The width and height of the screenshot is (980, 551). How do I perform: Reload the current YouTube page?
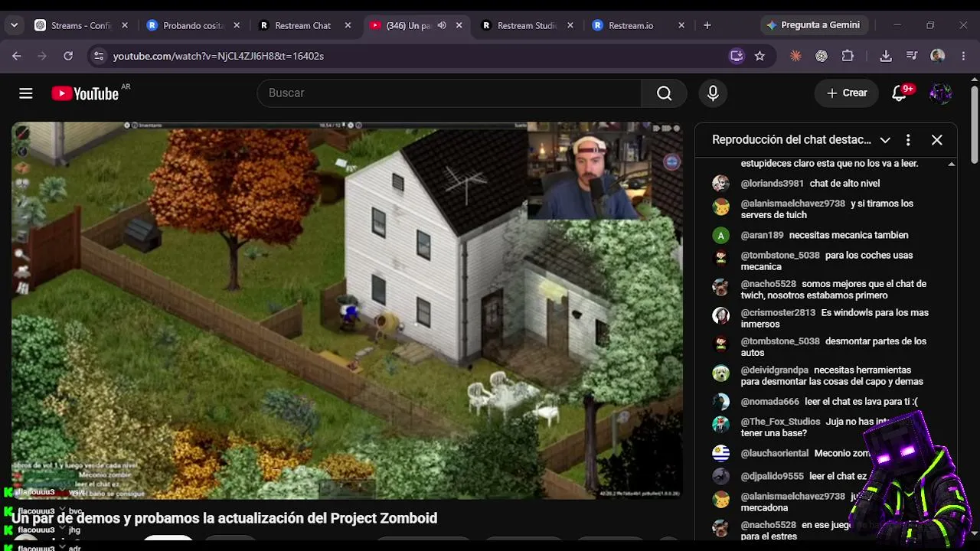[x=68, y=56]
